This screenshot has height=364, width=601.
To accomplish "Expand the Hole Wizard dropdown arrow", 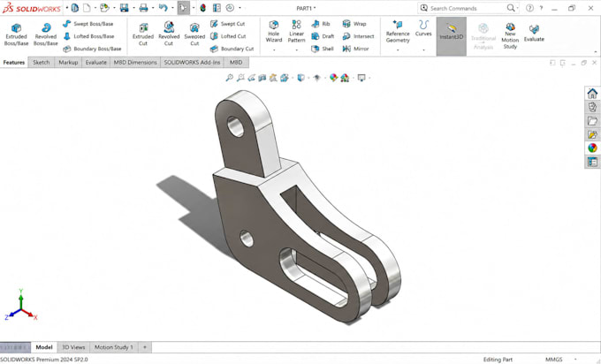I will pyautogui.click(x=274, y=49).
